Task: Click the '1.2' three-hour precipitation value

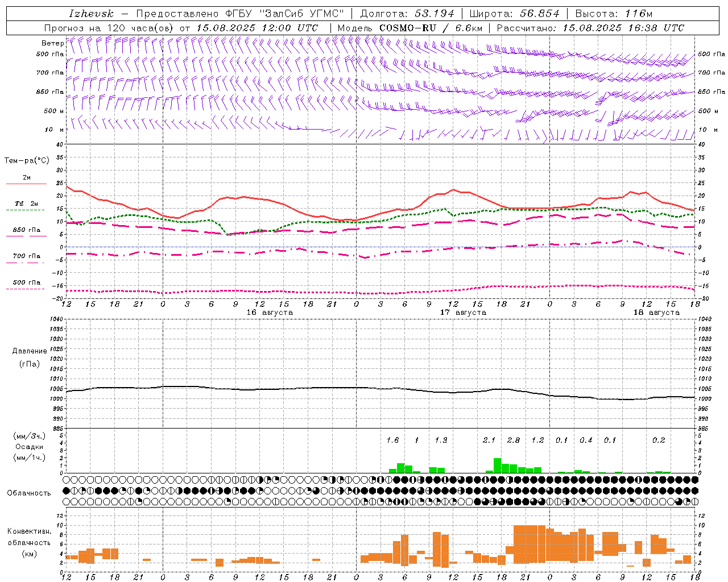Action: pyautogui.click(x=537, y=440)
